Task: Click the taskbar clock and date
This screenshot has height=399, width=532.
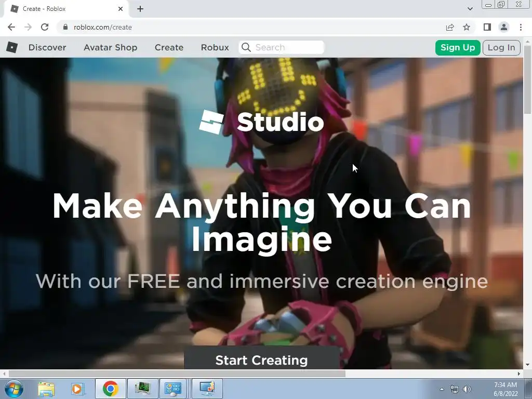Action: [x=506, y=389]
